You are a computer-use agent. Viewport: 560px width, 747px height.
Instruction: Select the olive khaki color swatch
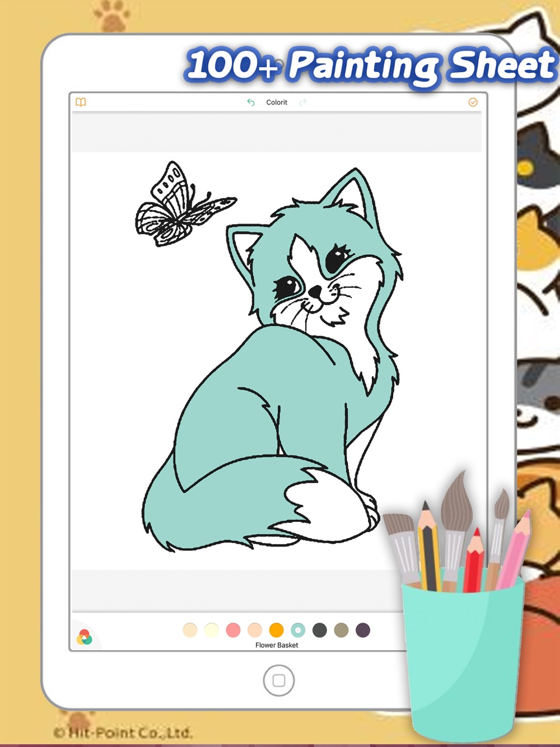coord(341,630)
